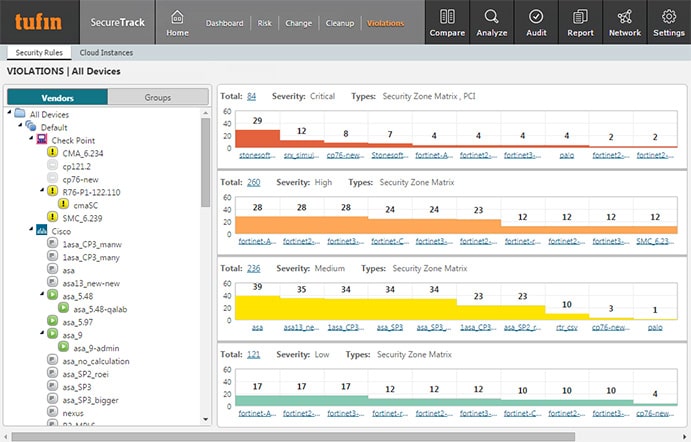Open the palo link in Critical chart
Viewport: 691px width, 442px height.
567,155
